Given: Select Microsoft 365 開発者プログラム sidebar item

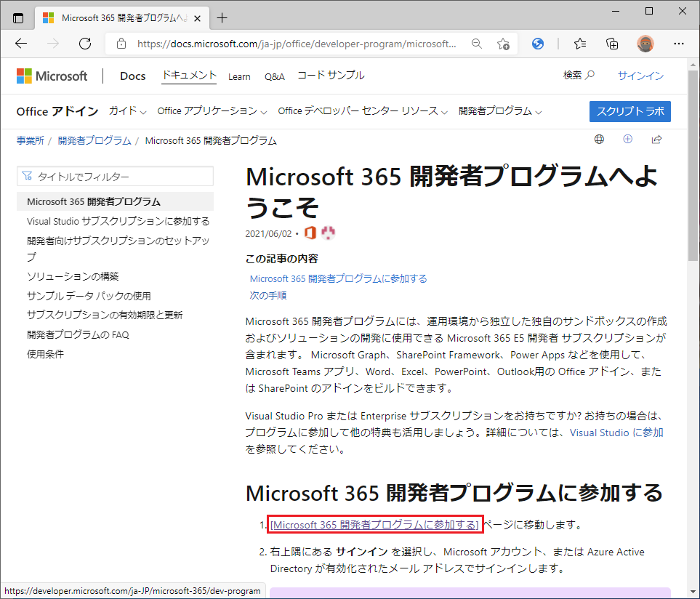Looking at the screenshot, I should pos(115,202).
